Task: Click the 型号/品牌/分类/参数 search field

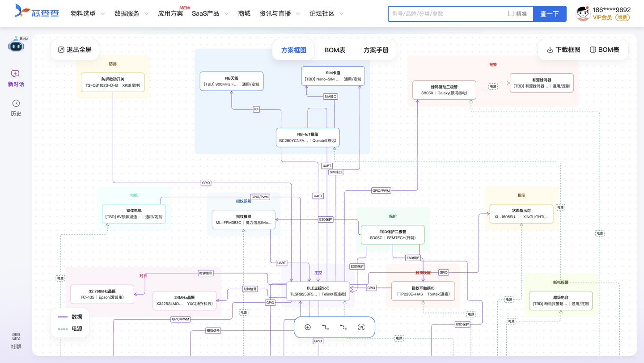Action: coord(447,14)
